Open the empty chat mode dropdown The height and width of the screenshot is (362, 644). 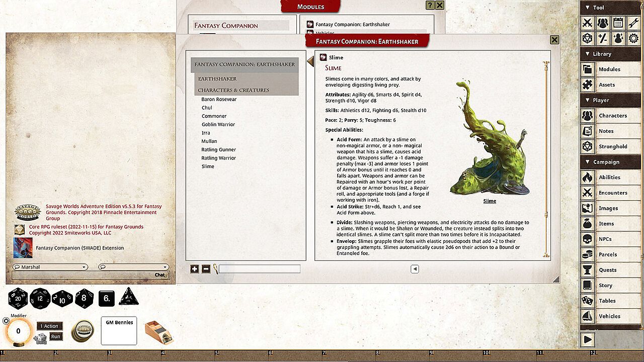point(133,267)
